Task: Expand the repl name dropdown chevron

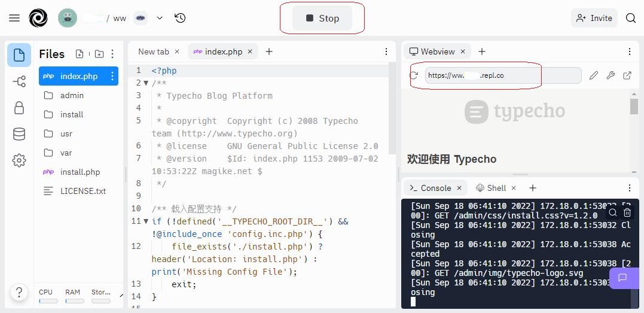Action: coord(160,18)
